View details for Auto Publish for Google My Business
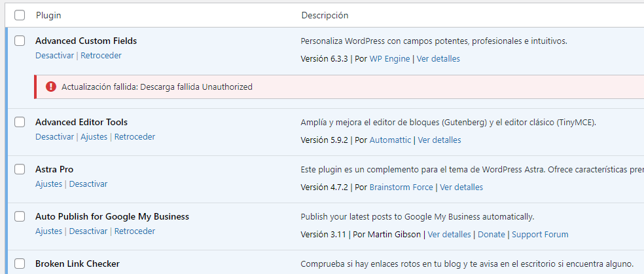The image size is (644, 274). (450, 235)
